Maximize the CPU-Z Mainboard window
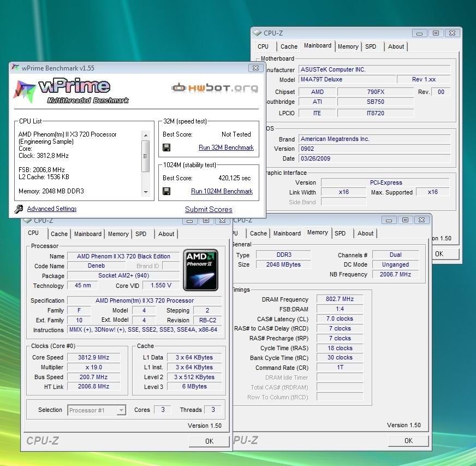 436,33
